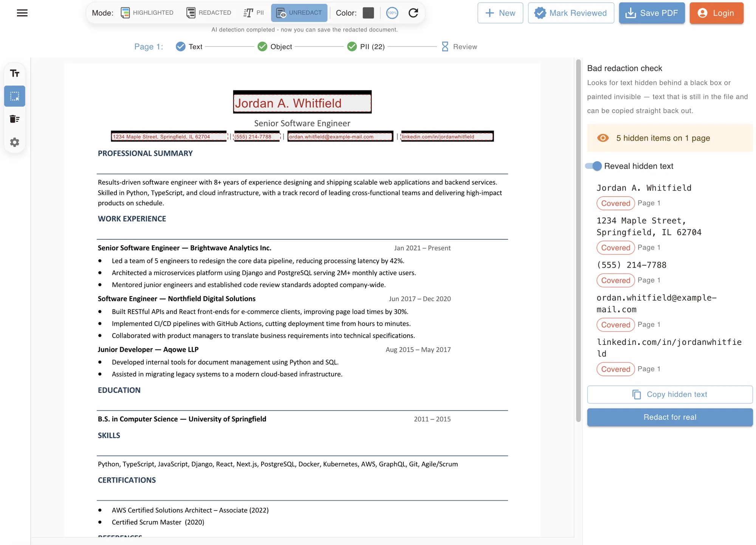Select the phone number redaction box
Image resolution: width=756 pixels, height=545 pixels.
(257, 137)
